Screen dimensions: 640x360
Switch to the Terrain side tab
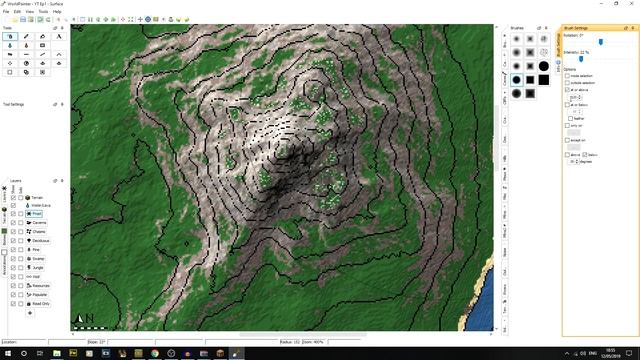pyautogui.click(x=4, y=216)
